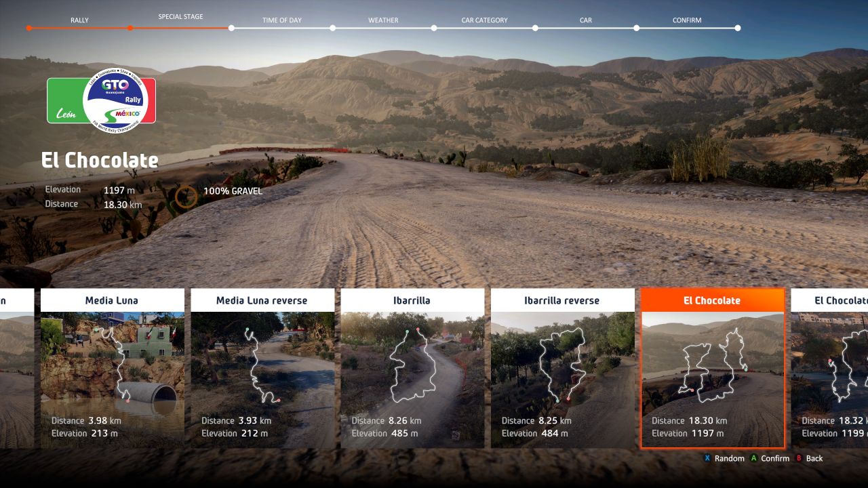Go to the Special Stage step

[x=180, y=17]
